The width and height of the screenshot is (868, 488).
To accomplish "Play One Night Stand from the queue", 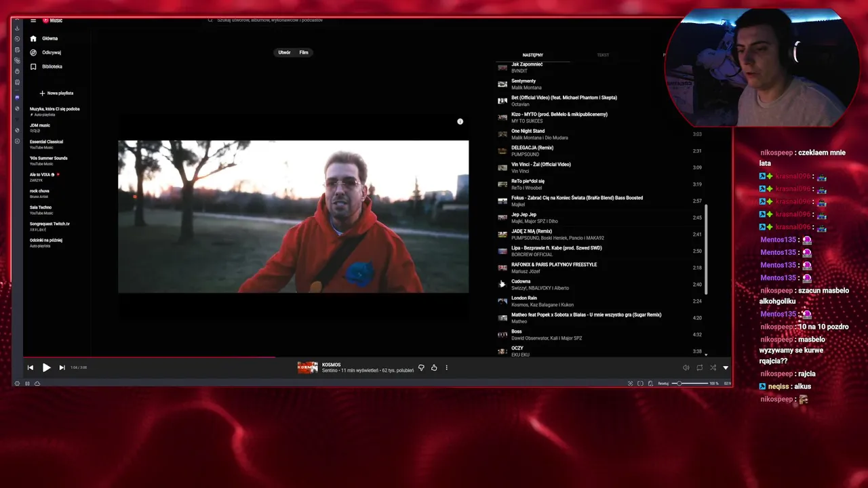I will point(600,134).
